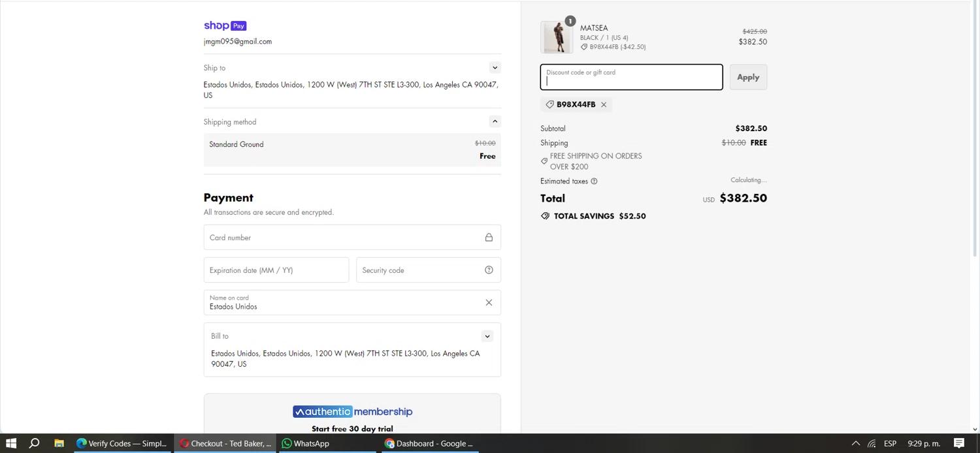Switch to Verify Codes Edge window

coord(122,443)
